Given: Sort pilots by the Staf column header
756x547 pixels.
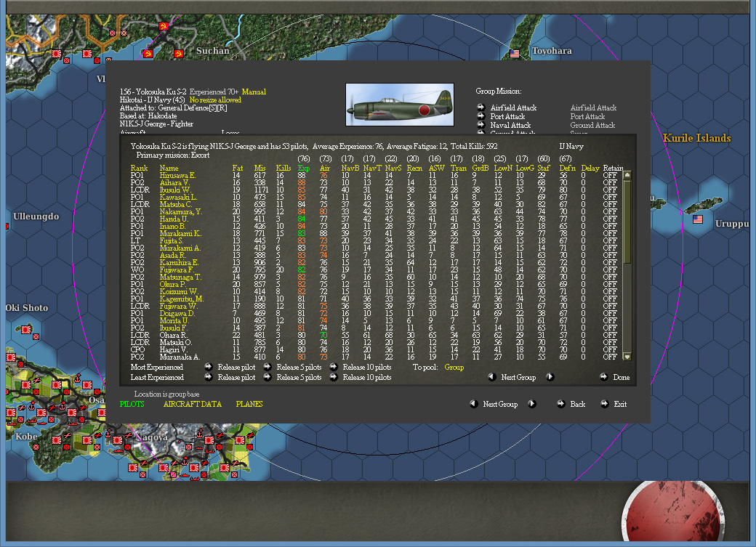Looking at the screenshot, I should [x=544, y=168].
